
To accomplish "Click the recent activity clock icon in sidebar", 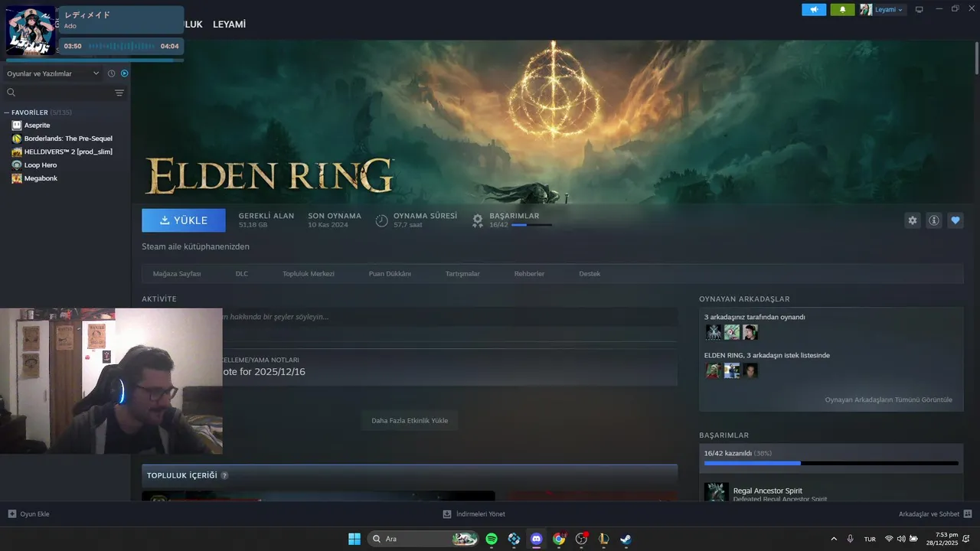I will pyautogui.click(x=111, y=73).
